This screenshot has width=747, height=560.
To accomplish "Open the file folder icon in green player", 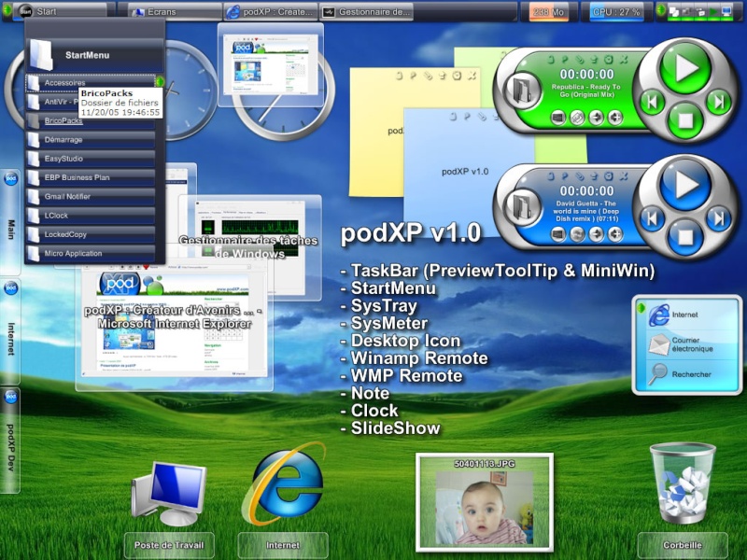I will point(522,90).
